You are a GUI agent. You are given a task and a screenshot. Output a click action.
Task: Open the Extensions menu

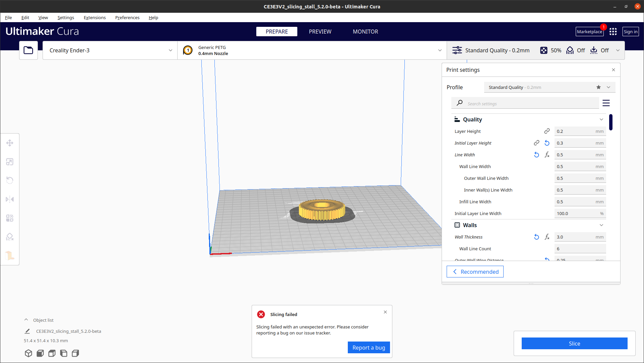pos(94,17)
